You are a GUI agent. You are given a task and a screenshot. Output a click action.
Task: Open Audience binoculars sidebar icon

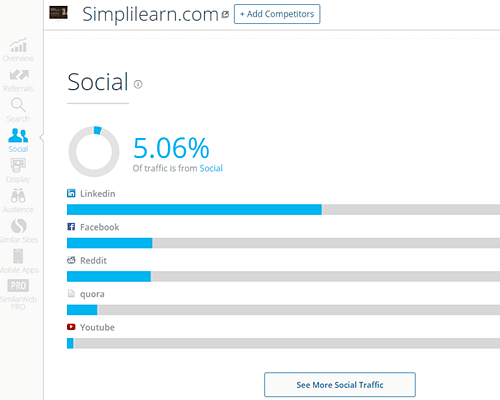tap(18, 196)
